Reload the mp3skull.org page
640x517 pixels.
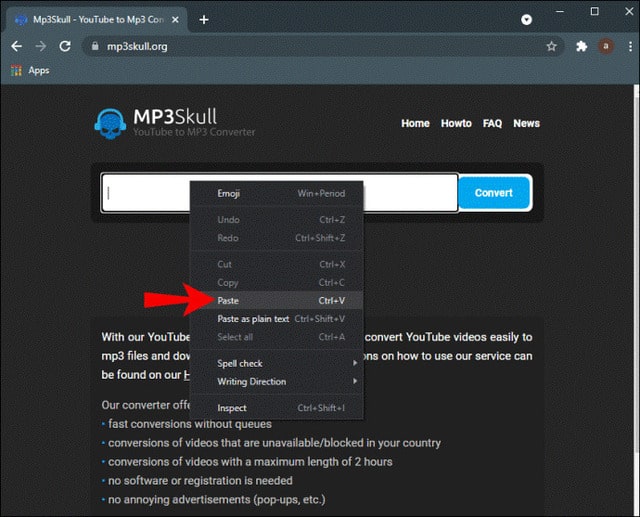pos(65,46)
